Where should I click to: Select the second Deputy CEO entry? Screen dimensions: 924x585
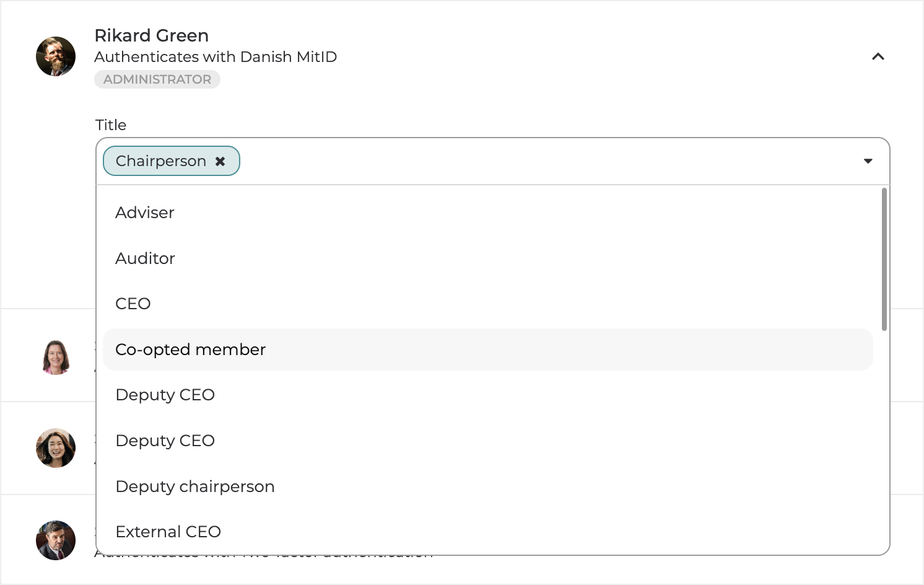click(x=165, y=441)
